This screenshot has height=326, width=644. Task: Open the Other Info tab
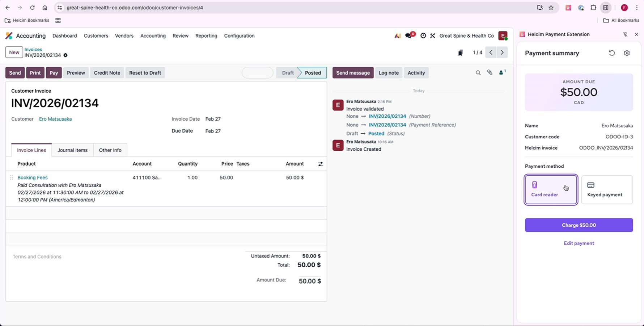tap(110, 150)
